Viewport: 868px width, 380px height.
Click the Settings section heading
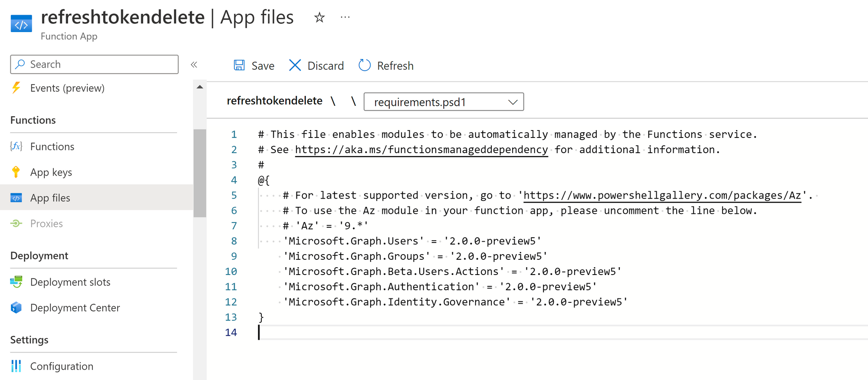(29, 340)
